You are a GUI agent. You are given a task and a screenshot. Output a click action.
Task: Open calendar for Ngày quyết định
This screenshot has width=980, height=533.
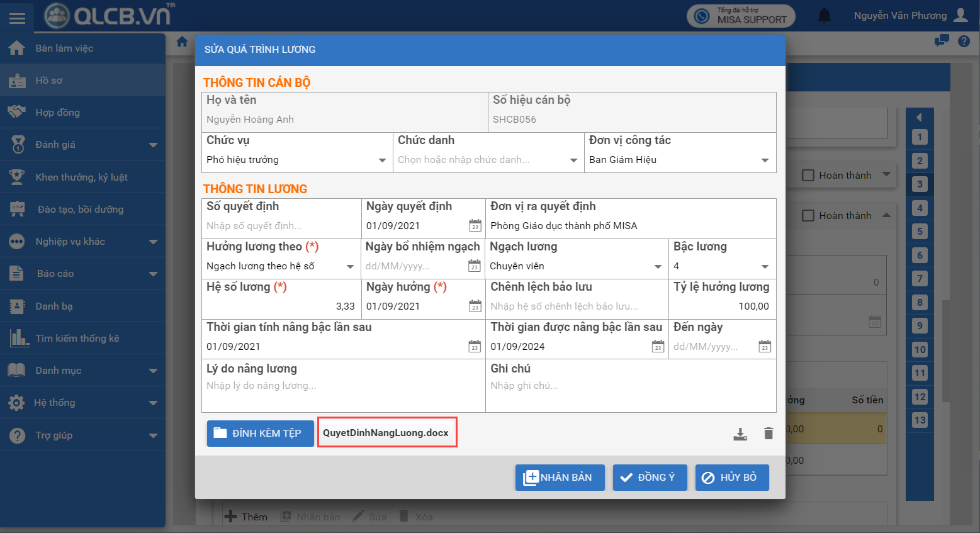[475, 226]
